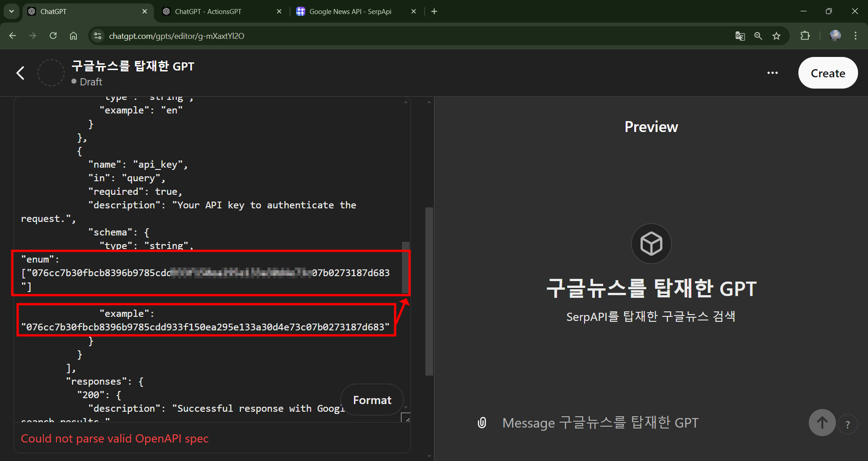This screenshot has width=868, height=461.
Task: Open the Google Translate page icon
Action: (740, 36)
